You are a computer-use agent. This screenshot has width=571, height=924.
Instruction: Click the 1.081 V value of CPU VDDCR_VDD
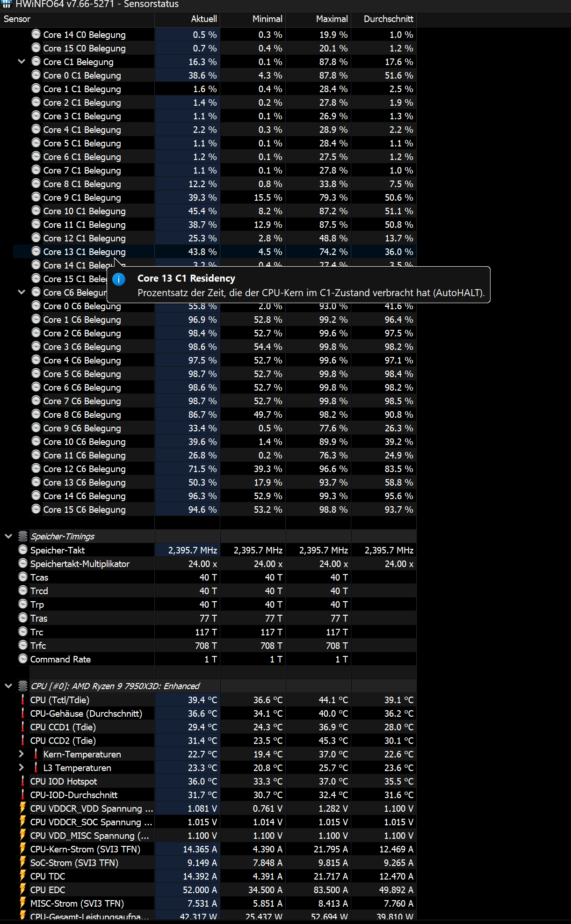click(202, 808)
